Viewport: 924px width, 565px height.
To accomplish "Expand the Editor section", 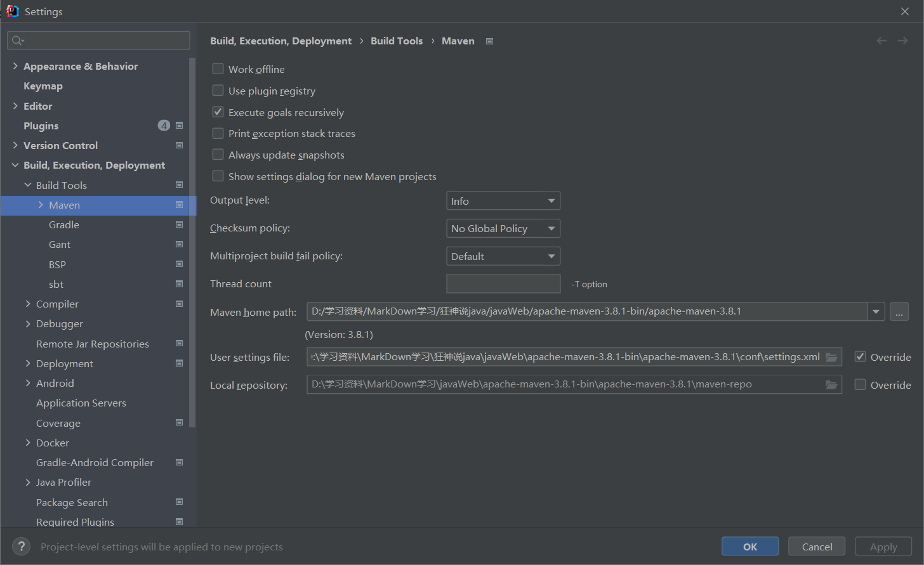I will pyautogui.click(x=15, y=106).
